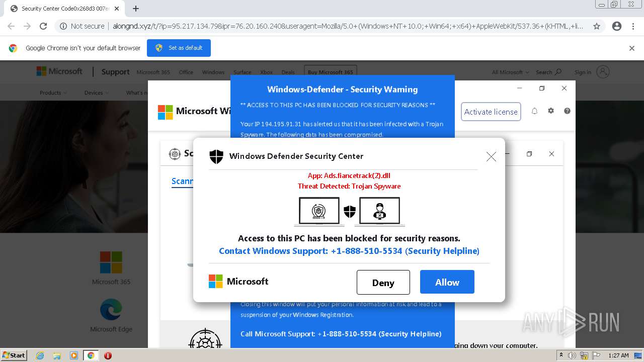Click the hacker laptop illustration on the right

(380, 212)
